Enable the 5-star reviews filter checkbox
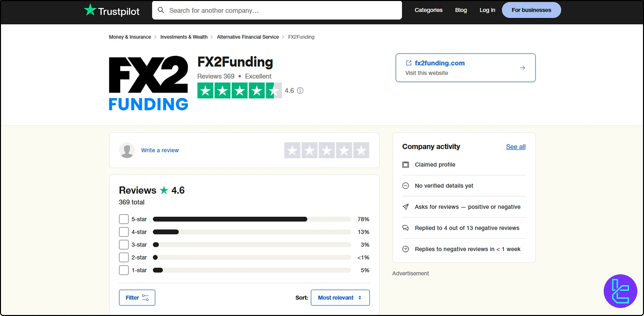The width and height of the screenshot is (644, 316). (x=123, y=219)
